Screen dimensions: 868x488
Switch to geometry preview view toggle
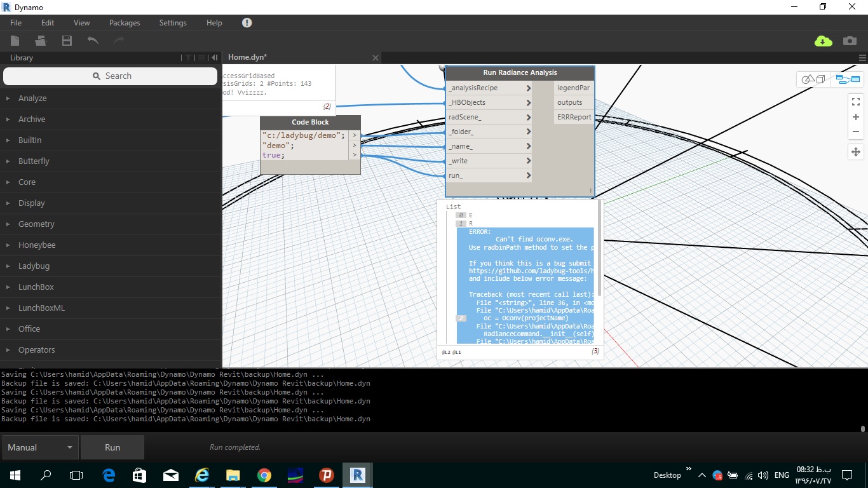pyautogui.click(x=811, y=79)
